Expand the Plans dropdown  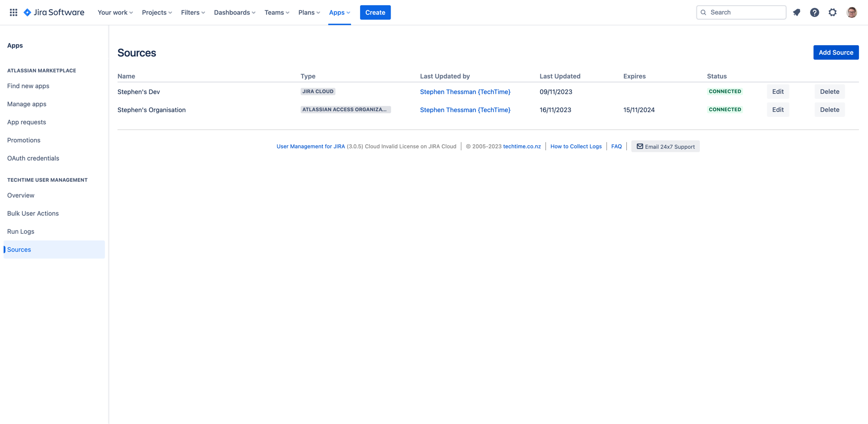click(309, 12)
